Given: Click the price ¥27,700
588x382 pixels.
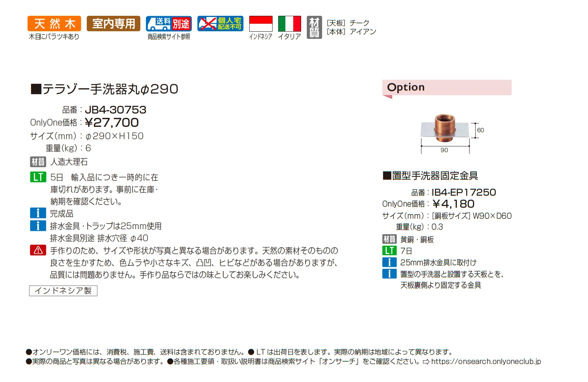Looking at the screenshot, I should [112, 122].
